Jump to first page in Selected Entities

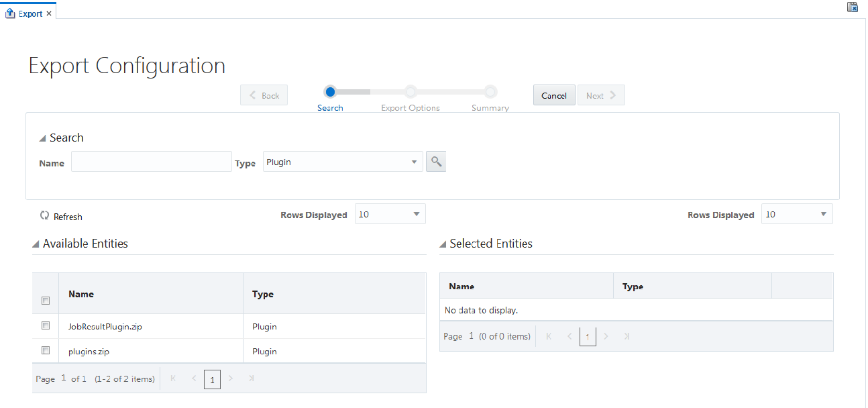click(549, 337)
